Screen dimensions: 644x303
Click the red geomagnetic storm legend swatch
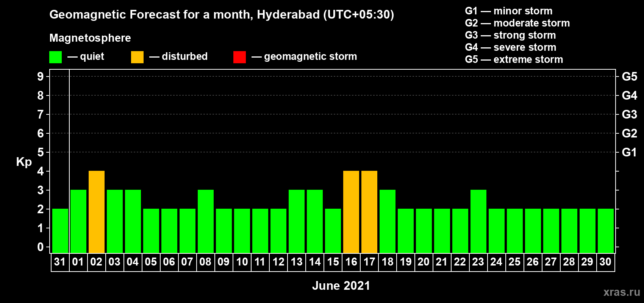tap(239, 57)
